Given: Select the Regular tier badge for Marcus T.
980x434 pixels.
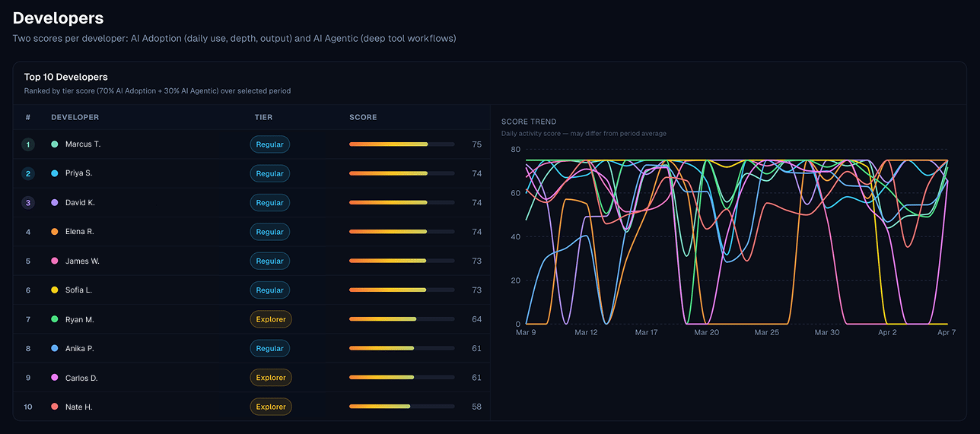Looking at the screenshot, I should coord(269,144).
